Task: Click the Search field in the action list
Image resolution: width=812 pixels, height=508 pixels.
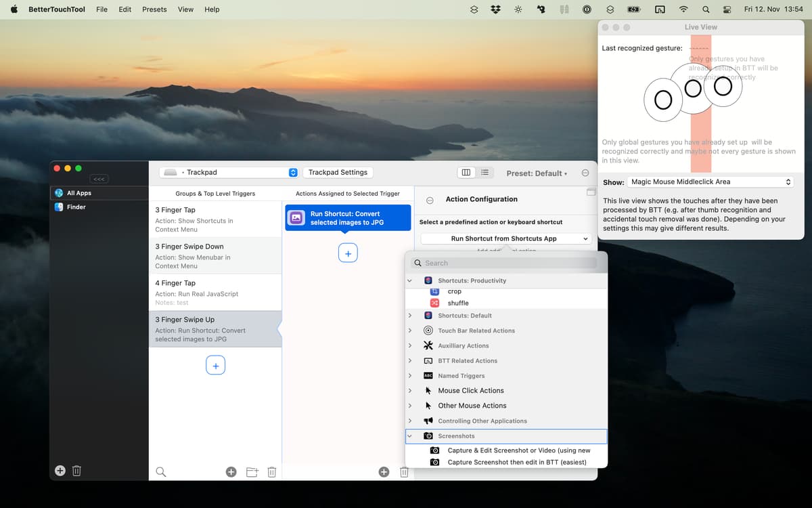Action: 507,263
